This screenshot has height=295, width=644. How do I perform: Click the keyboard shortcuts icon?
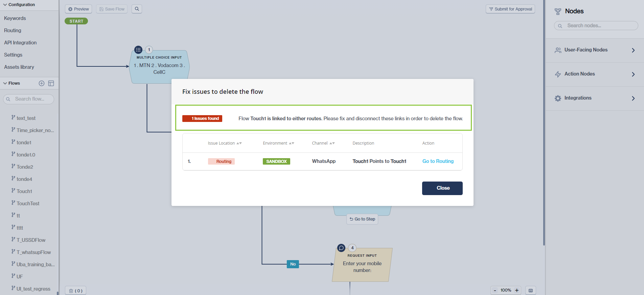tap(531, 291)
